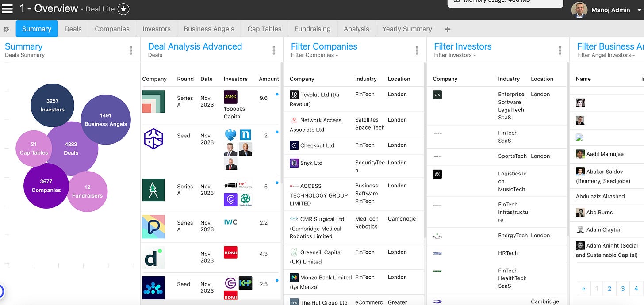
Task: Click the 4883 Deals bubble
Action: pos(71,149)
